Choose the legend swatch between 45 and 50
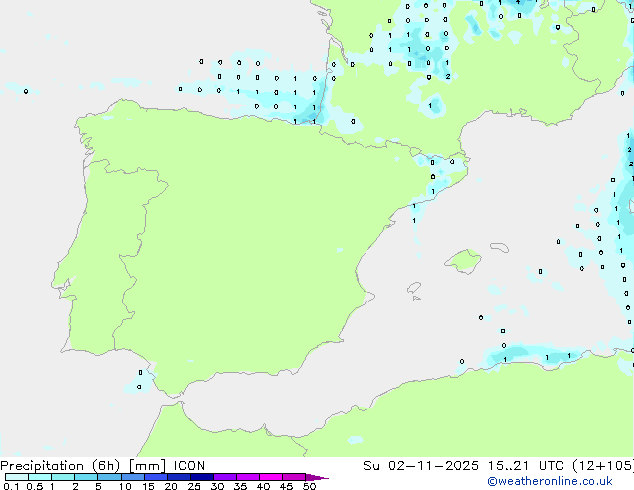Viewport: 634px width, 490px height. pyautogui.click(x=294, y=477)
